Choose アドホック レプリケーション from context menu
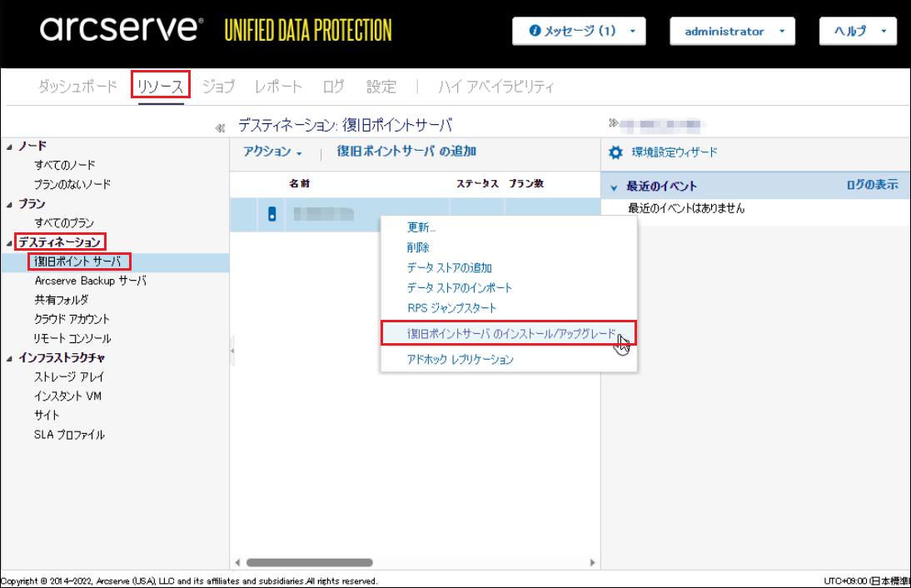 (460, 360)
